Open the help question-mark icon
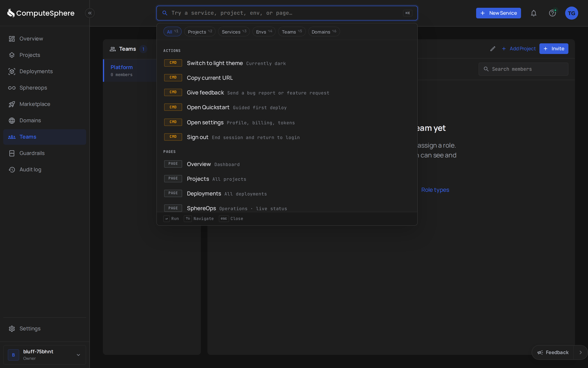 552,13
